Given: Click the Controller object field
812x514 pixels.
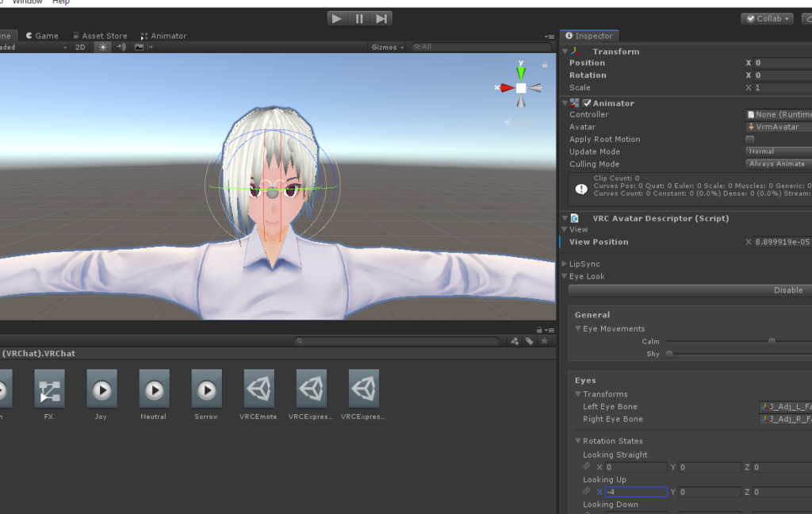Looking at the screenshot, I should coord(779,114).
